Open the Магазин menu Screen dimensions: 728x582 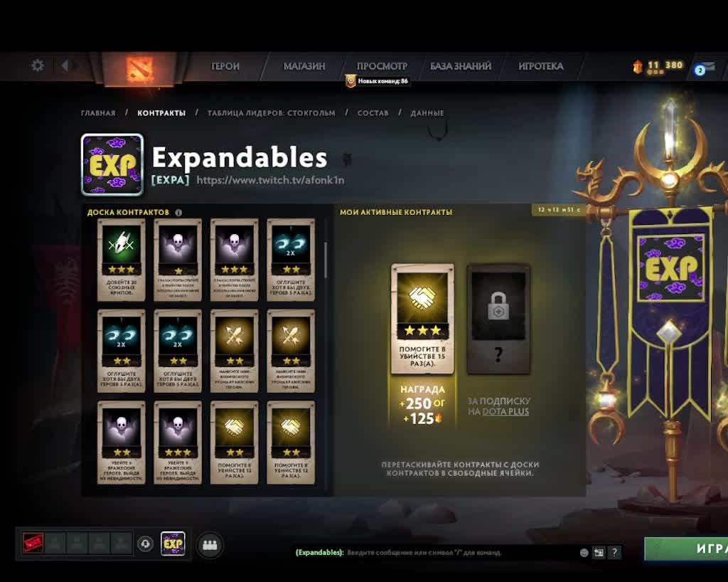click(304, 66)
